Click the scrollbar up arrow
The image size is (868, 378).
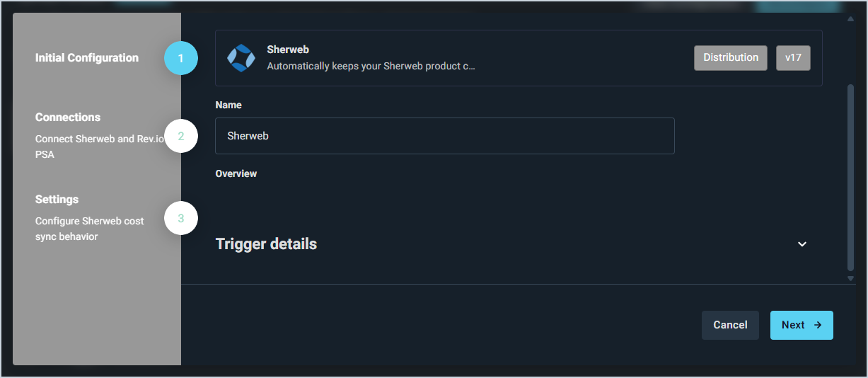[850, 18]
